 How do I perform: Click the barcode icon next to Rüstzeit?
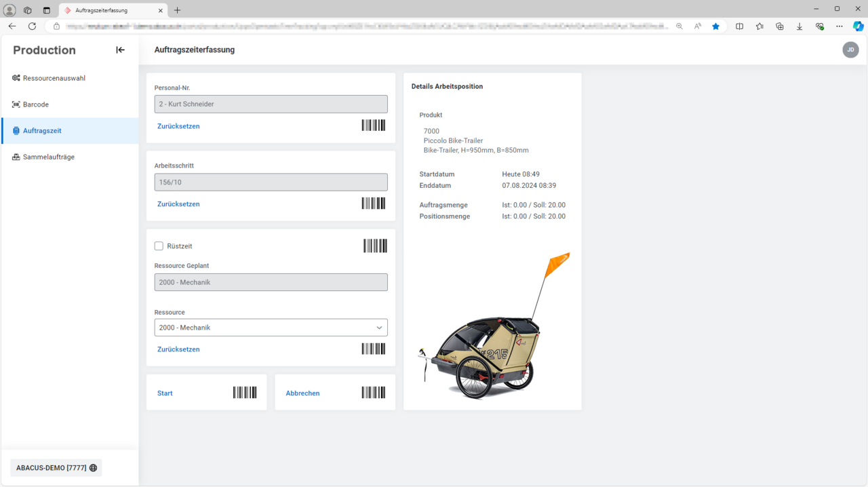(x=375, y=246)
